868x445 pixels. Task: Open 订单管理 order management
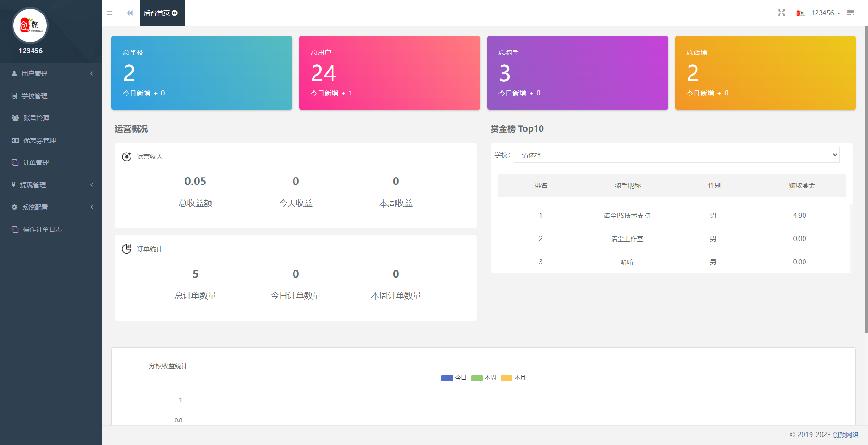tap(35, 163)
